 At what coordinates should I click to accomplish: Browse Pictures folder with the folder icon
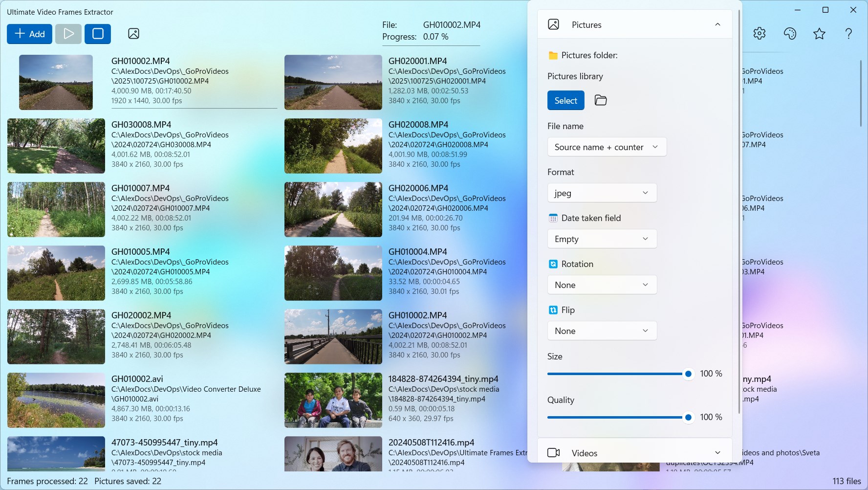coord(600,100)
